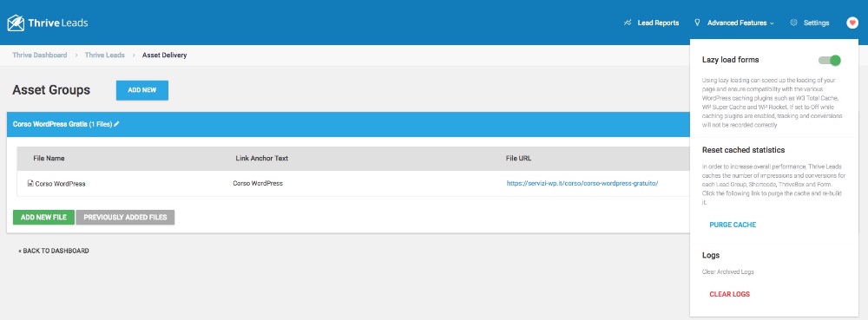The height and width of the screenshot is (320, 868).
Task: Toggle the Lazy load forms switch
Action: 830,60
